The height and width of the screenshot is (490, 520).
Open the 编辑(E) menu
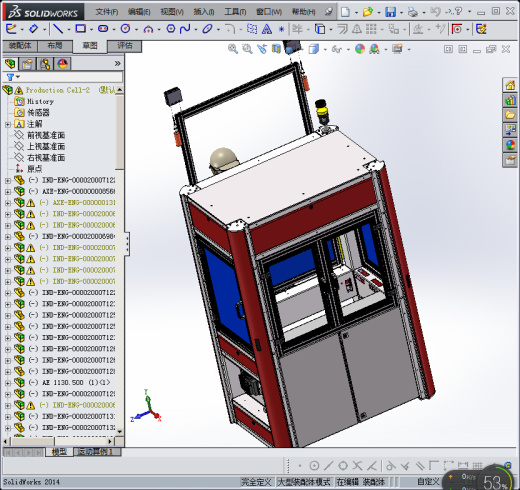pyautogui.click(x=139, y=12)
